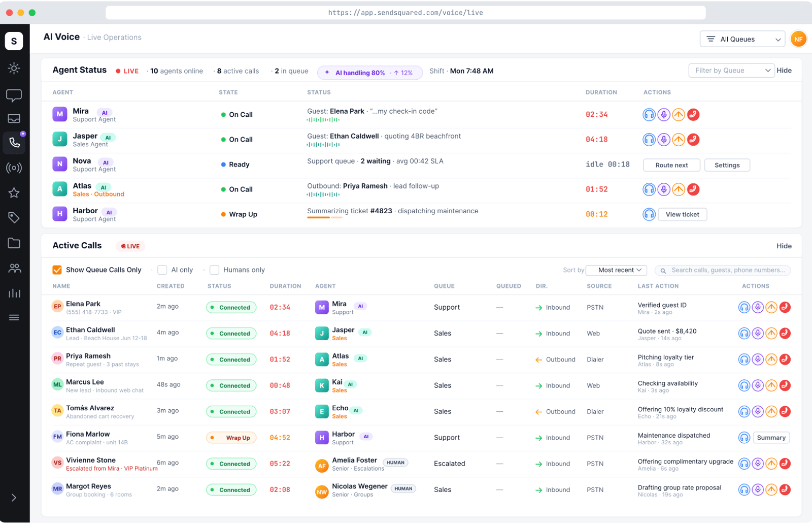Sort by Duration column header in Active Calls

pos(285,286)
